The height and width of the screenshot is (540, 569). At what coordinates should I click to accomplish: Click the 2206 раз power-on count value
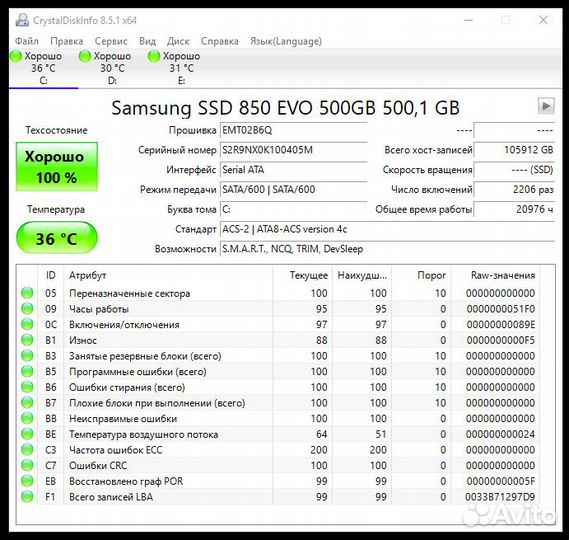515,189
